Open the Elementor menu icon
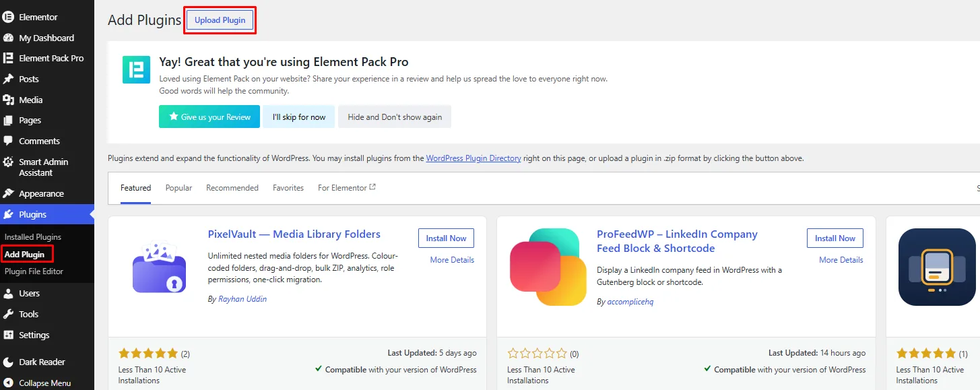Viewport: 980px width, 390px height. 8,17
